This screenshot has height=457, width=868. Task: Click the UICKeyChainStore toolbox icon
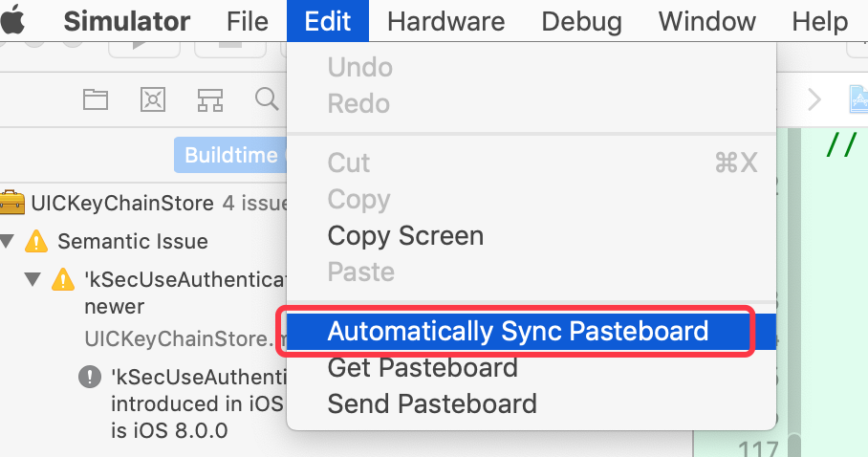point(12,203)
